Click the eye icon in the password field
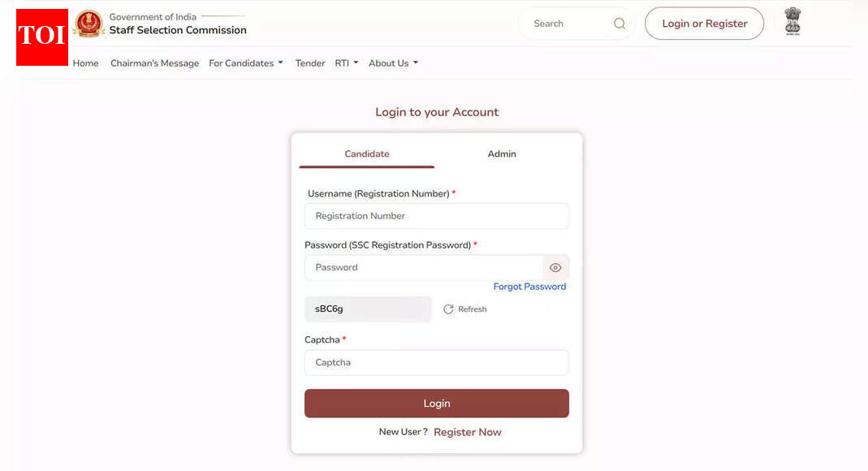 555,267
